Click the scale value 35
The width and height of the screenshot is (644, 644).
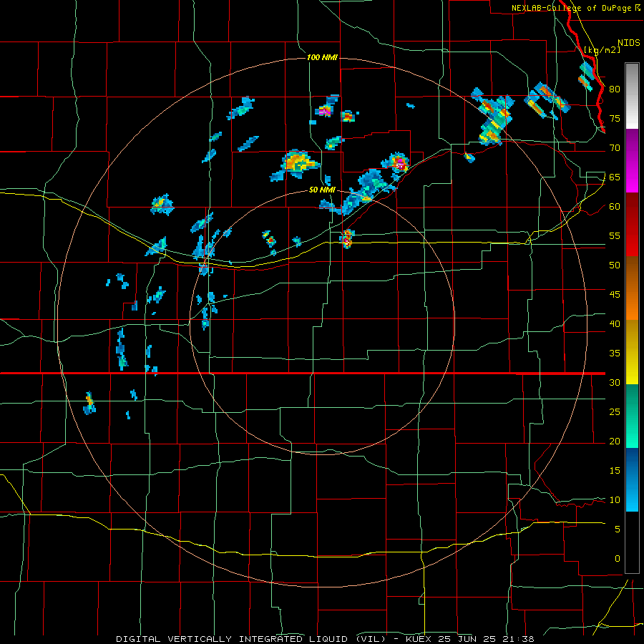[615, 353]
